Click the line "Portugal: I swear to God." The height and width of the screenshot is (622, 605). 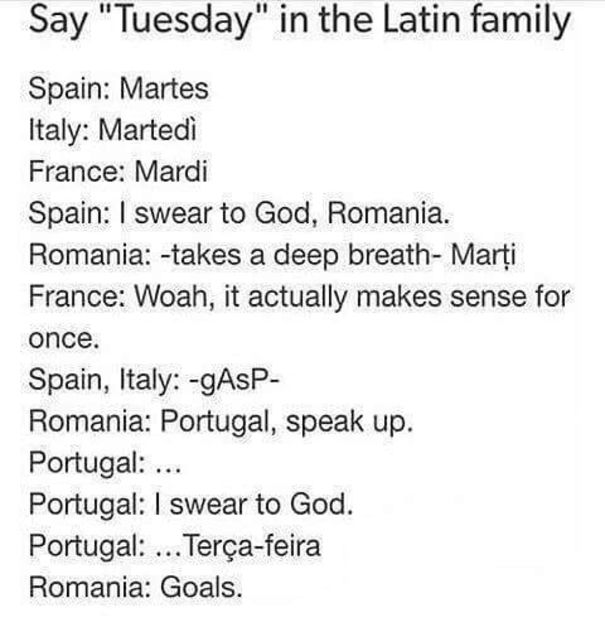[191, 505]
